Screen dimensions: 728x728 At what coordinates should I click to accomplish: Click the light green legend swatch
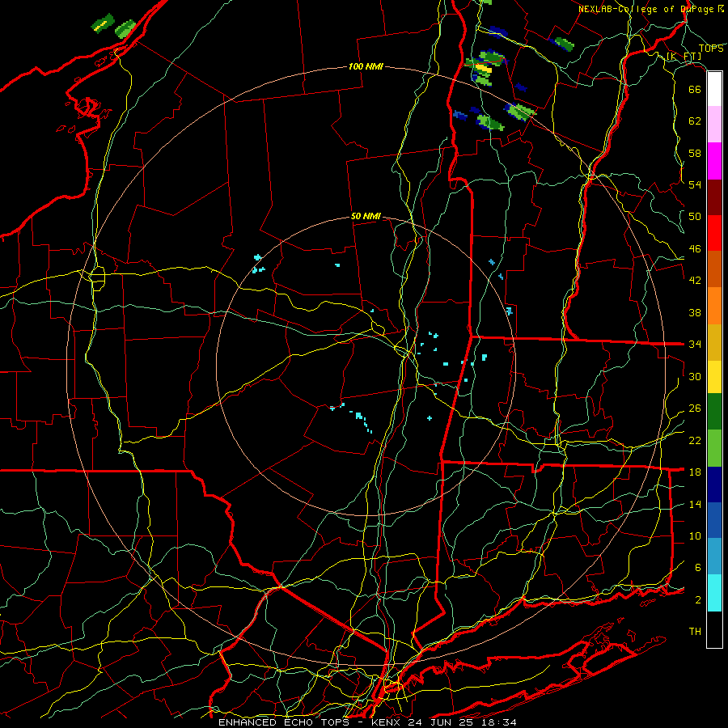(714, 448)
